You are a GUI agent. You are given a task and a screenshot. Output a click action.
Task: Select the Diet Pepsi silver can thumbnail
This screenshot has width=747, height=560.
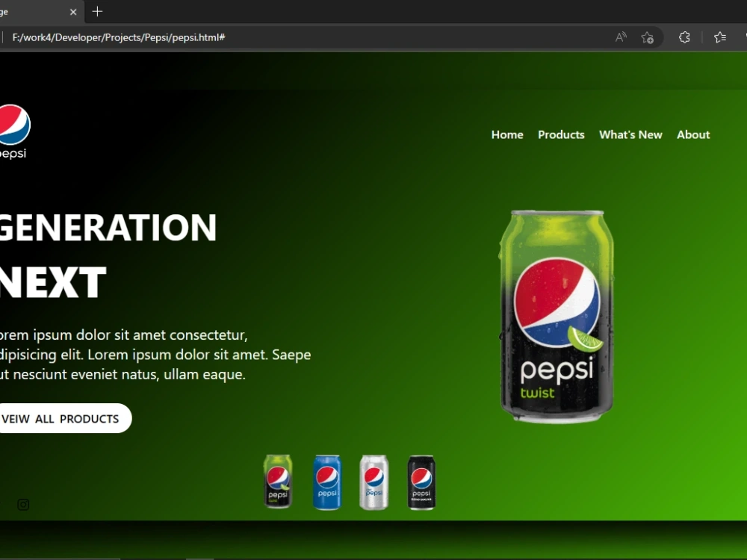pos(373,482)
